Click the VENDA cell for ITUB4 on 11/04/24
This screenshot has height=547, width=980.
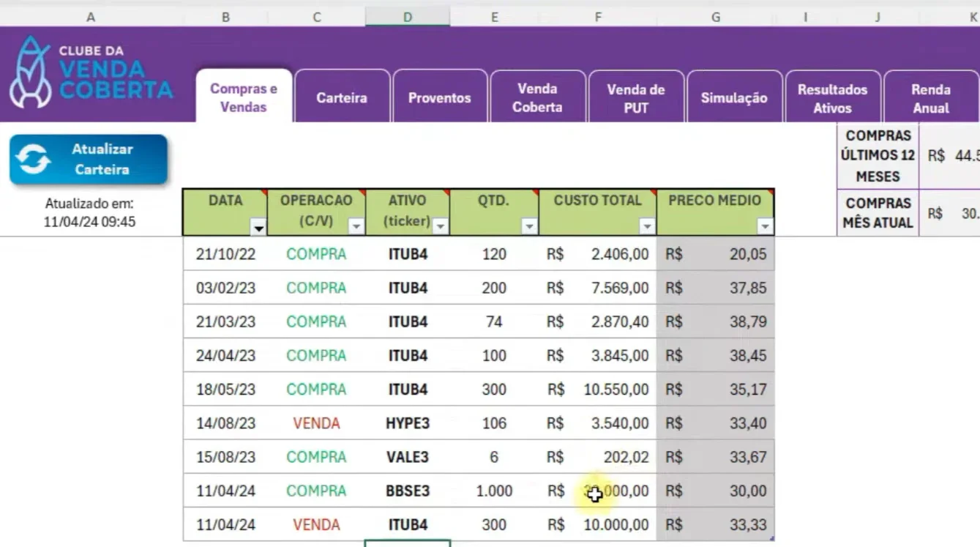[316, 524]
